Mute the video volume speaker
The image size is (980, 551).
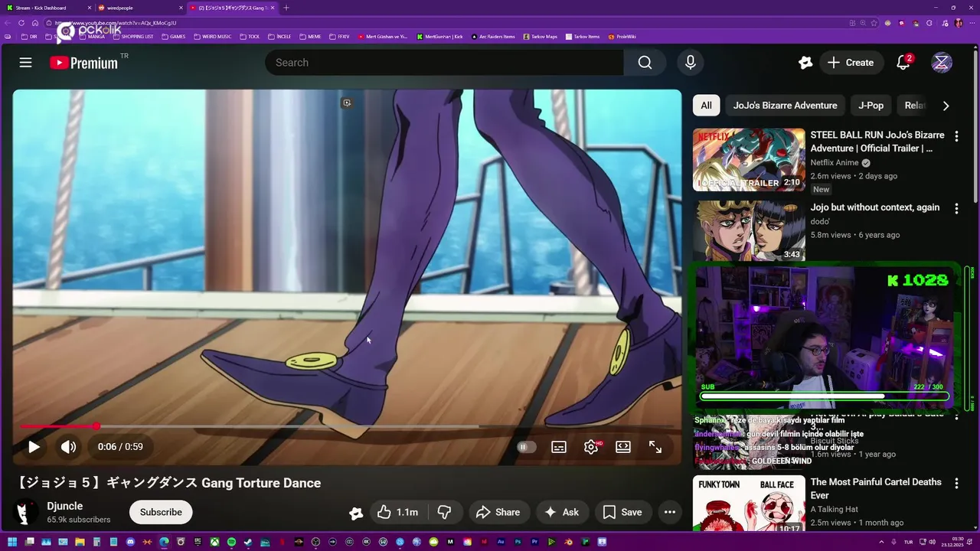(69, 447)
